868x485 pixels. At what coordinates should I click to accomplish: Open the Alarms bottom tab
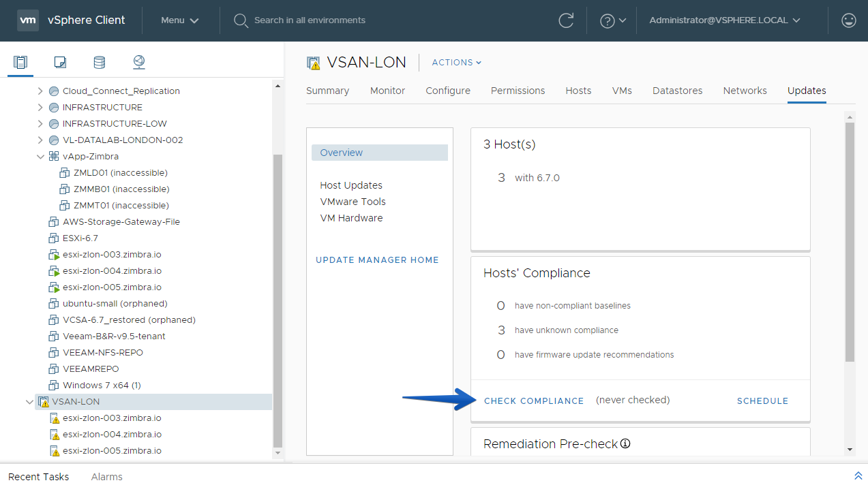(107, 477)
